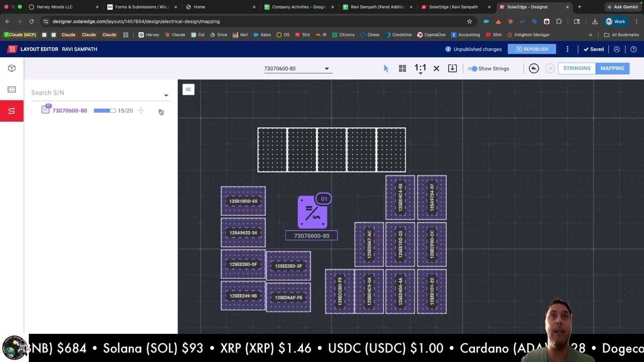This screenshot has height=362, width=644.
Task: Click the Unpublished changes info icon
Action: click(448, 49)
